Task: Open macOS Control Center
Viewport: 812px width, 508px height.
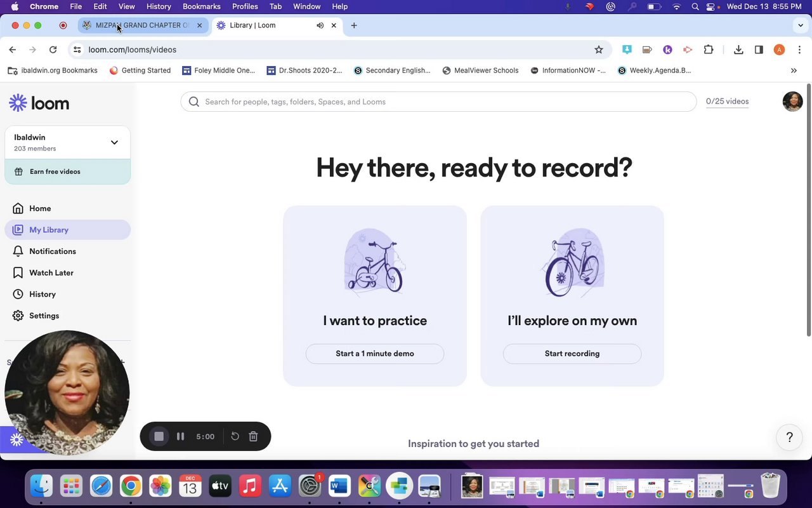Action: coord(712,6)
